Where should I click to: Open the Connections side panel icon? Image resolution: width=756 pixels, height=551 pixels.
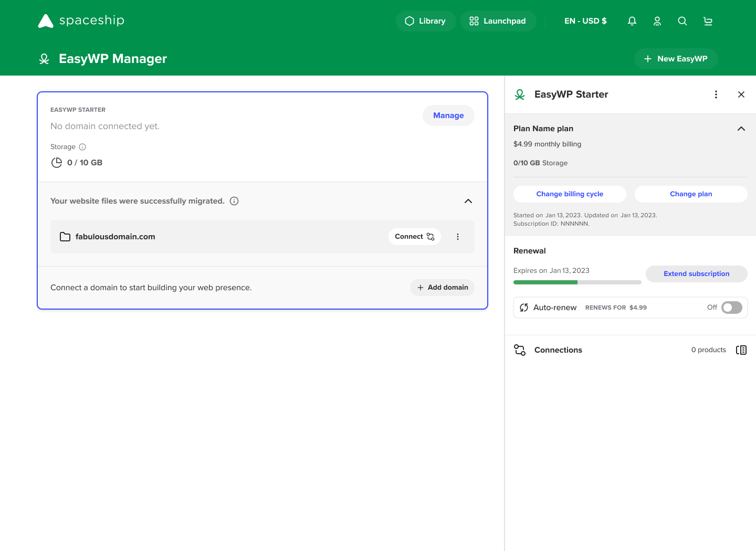pos(741,350)
